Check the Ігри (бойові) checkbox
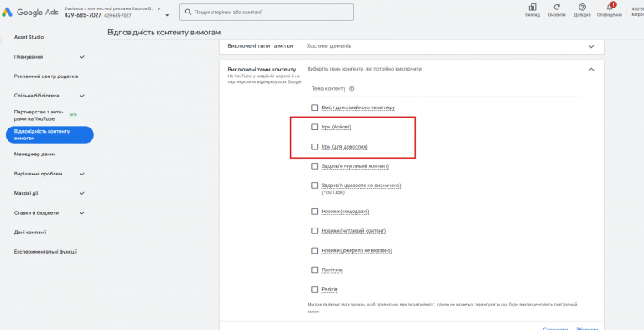The image size is (644, 330). click(x=314, y=127)
